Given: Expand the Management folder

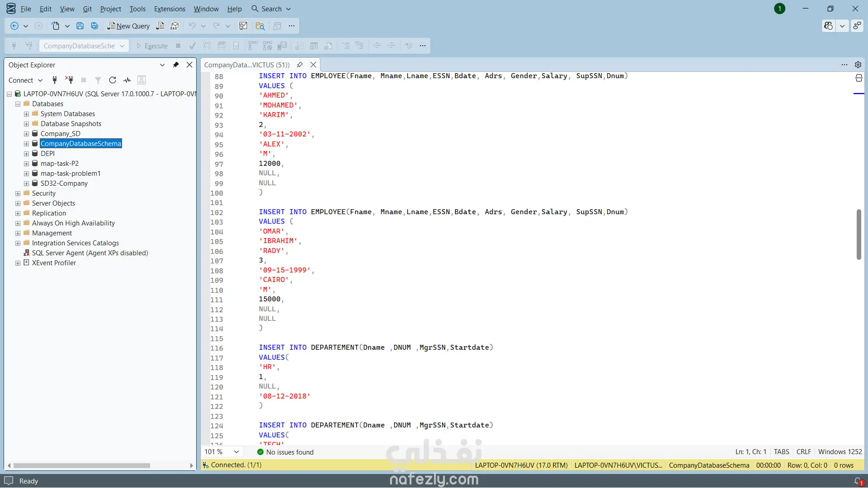Looking at the screenshot, I should click(18, 233).
